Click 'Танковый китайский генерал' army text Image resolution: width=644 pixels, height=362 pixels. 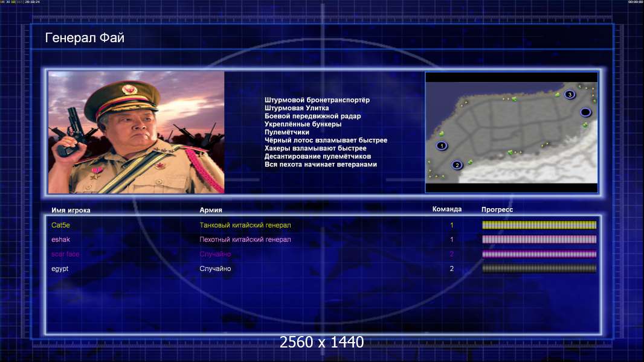[245, 225]
